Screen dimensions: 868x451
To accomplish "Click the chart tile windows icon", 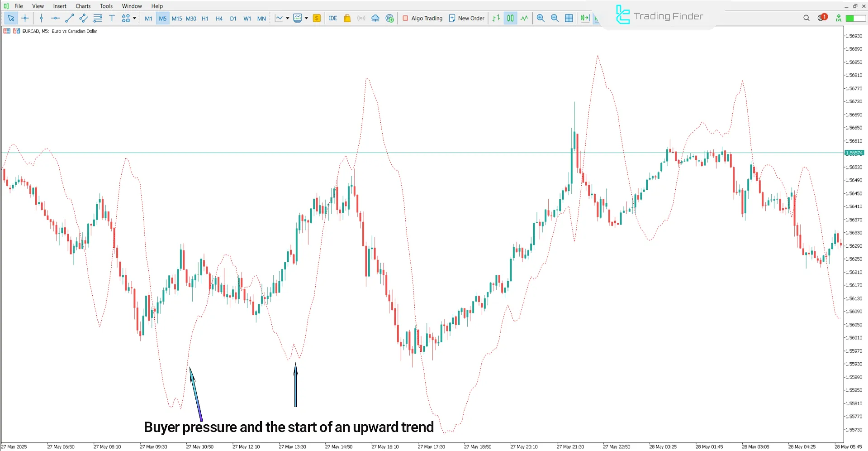I will [569, 18].
